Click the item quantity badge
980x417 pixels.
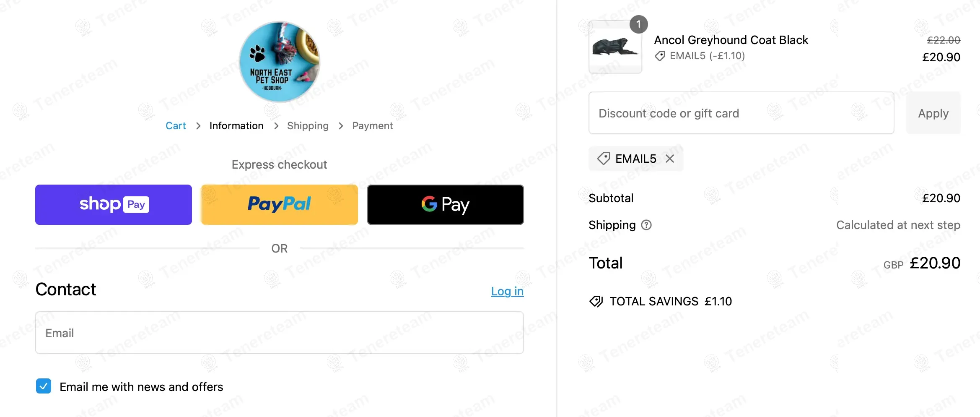(638, 24)
